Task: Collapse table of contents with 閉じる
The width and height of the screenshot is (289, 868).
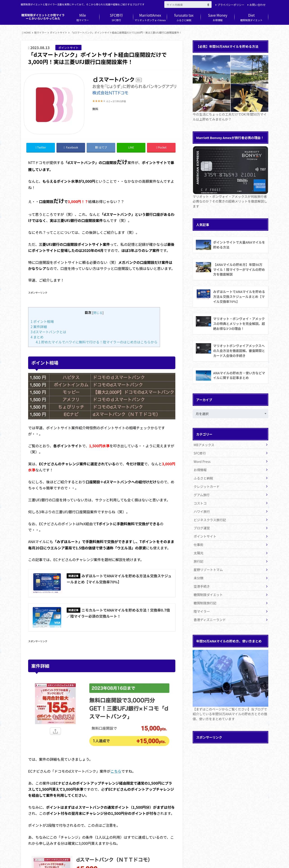Action: 98,313
